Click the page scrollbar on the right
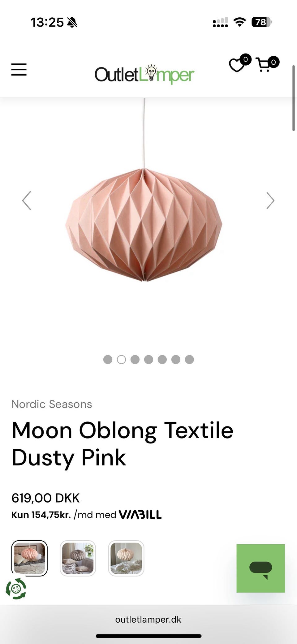Image resolution: width=297 pixels, height=644 pixels. pyautogui.click(x=293, y=98)
